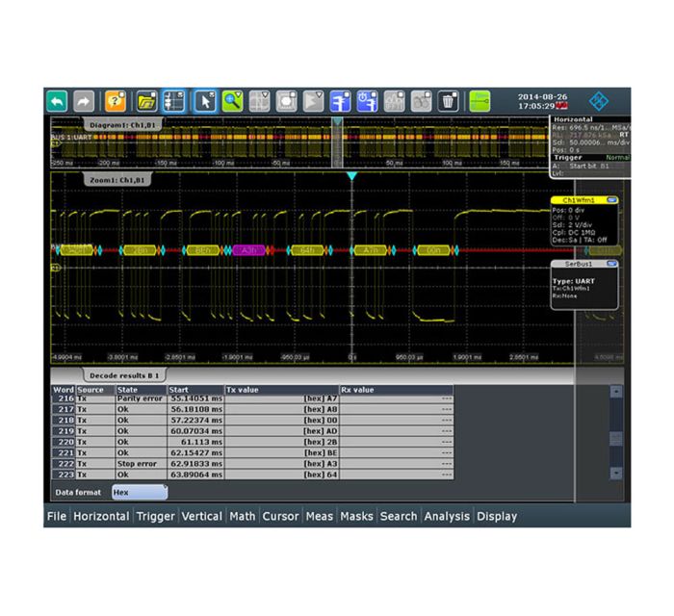Click the trigger position marker triangle

click(352, 176)
